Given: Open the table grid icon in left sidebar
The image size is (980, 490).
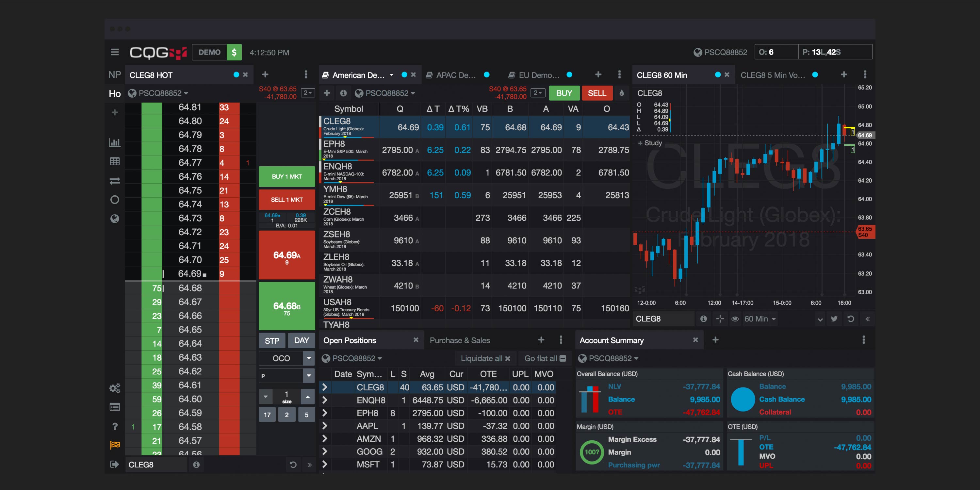Looking at the screenshot, I should pyautogui.click(x=115, y=161).
